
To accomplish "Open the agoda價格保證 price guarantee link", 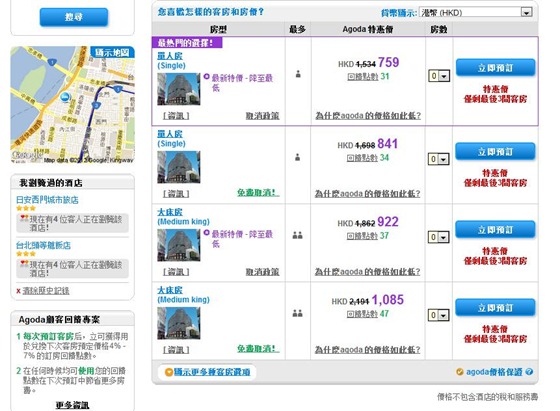I will (x=494, y=372).
